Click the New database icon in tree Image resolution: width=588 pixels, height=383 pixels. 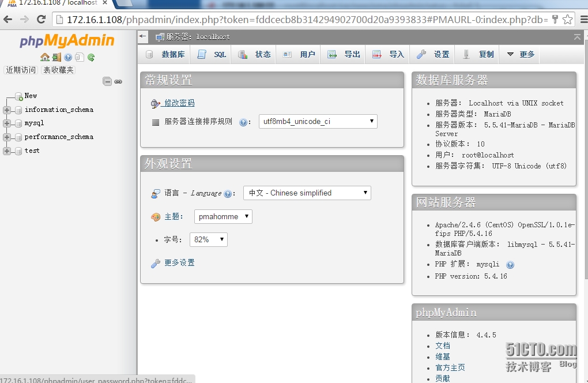pyautogui.click(x=19, y=96)
